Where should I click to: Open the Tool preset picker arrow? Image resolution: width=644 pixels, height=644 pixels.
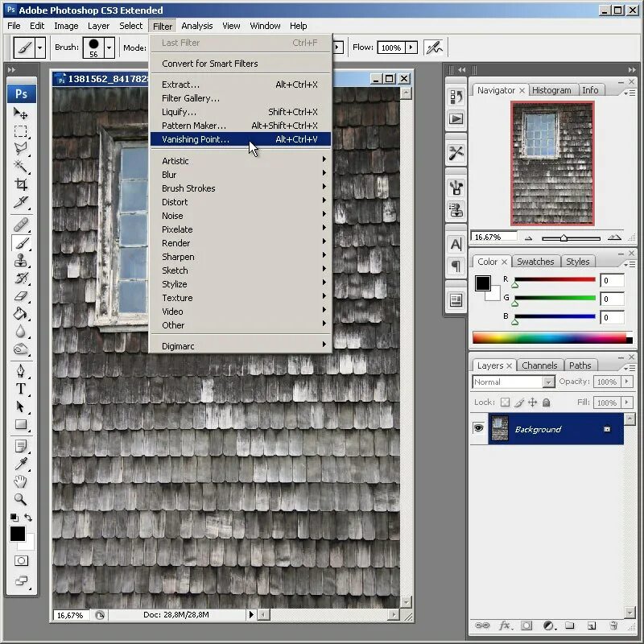click(39, 47)
